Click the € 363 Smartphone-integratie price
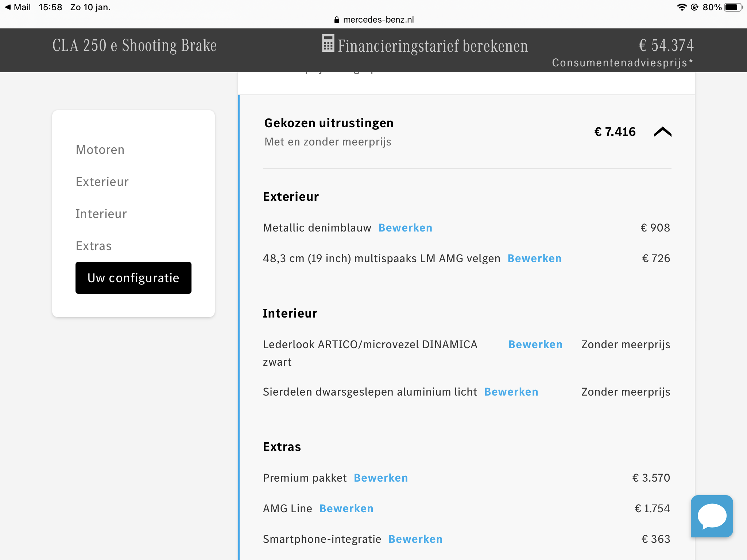This screenshot has width=747, height=560. point(656,539)
